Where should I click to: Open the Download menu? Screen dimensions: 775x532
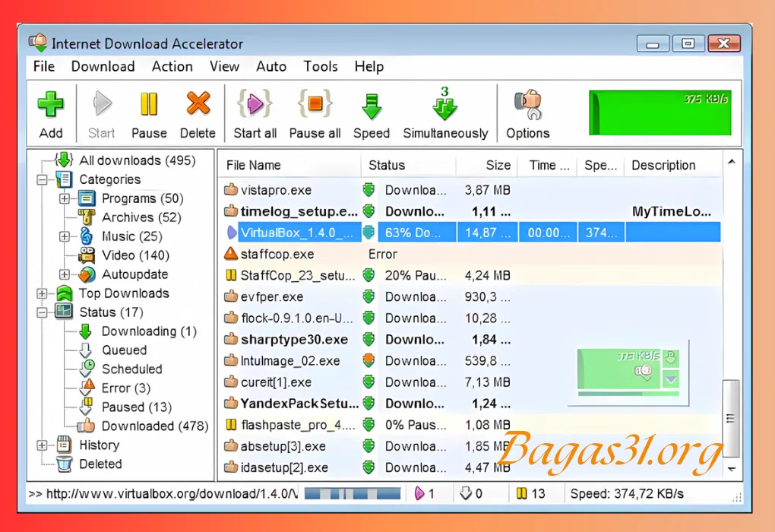(103, 67)
